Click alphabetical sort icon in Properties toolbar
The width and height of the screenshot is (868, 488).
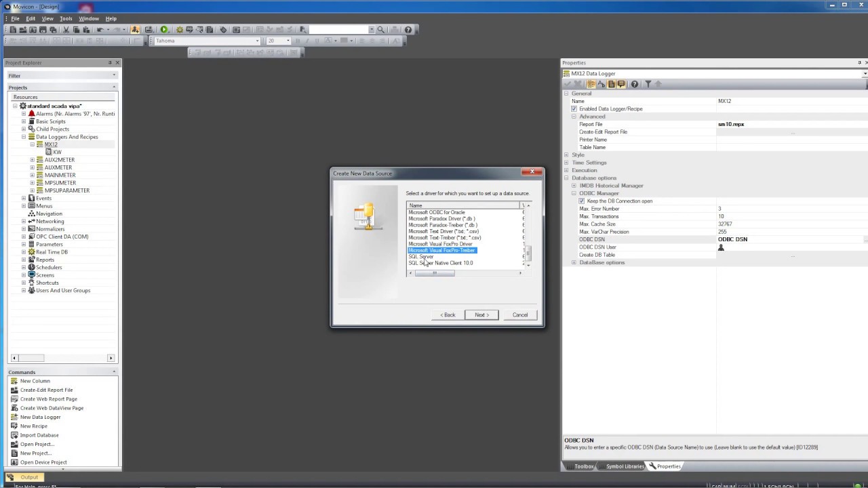601,84
